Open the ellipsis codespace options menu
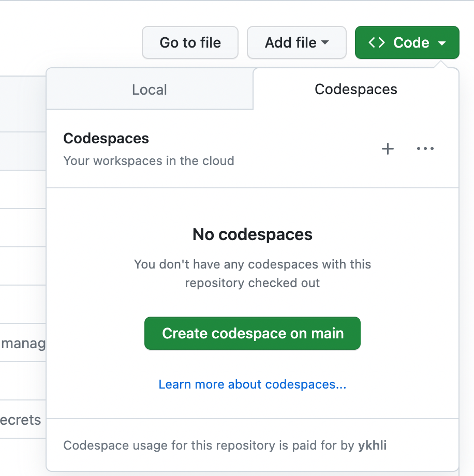The image size is (474, 476). pos(425,149)
